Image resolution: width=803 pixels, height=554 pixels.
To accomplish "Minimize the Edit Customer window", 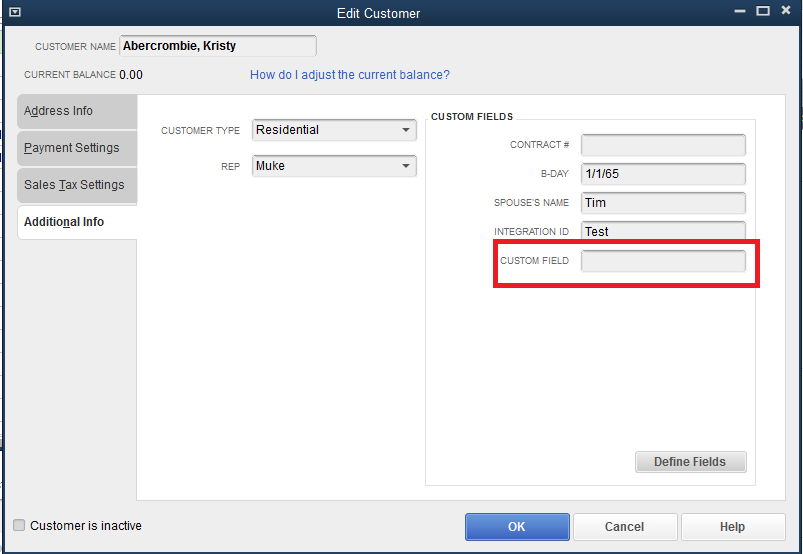I will pyautogui.click(x=739, y=11).
